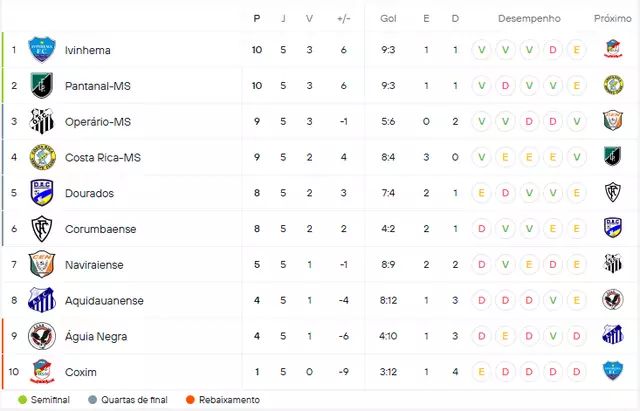Image resolution: width=640 pixels, height=411 pixels.
Task: Click the orange Rebaixamento legend dot
Action: pos(190,400)
